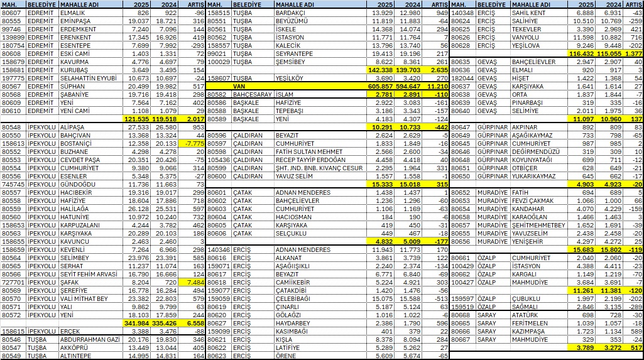Click the Erciş 2025 subtotal 116.432
Image resolution: width=644 pixels, height=360 pixels.
[584, 54]
